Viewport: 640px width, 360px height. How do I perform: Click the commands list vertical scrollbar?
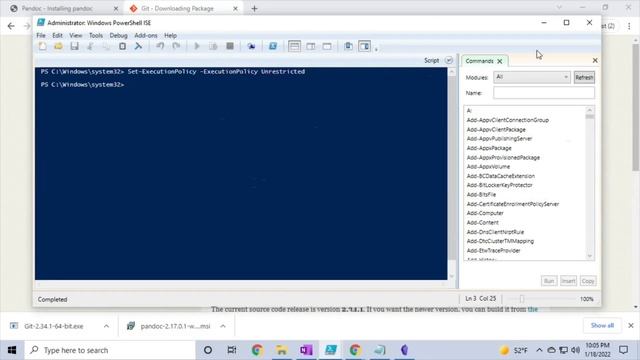[589, 183]
